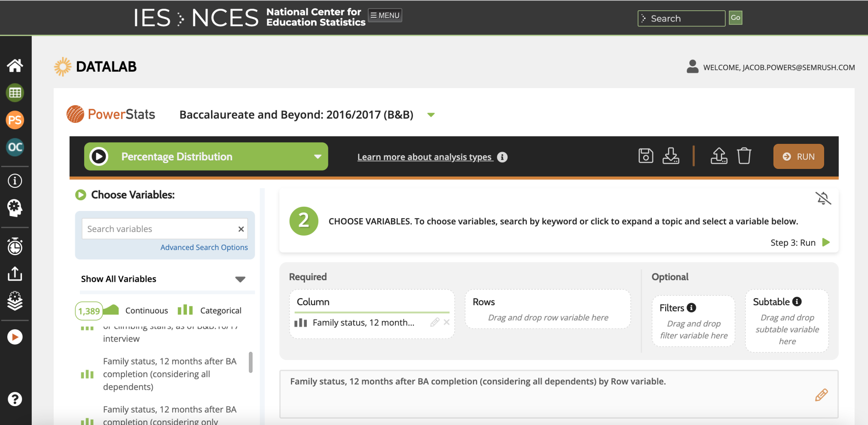Open Percentage Distribution analysis dropdown

coord(206,156)
